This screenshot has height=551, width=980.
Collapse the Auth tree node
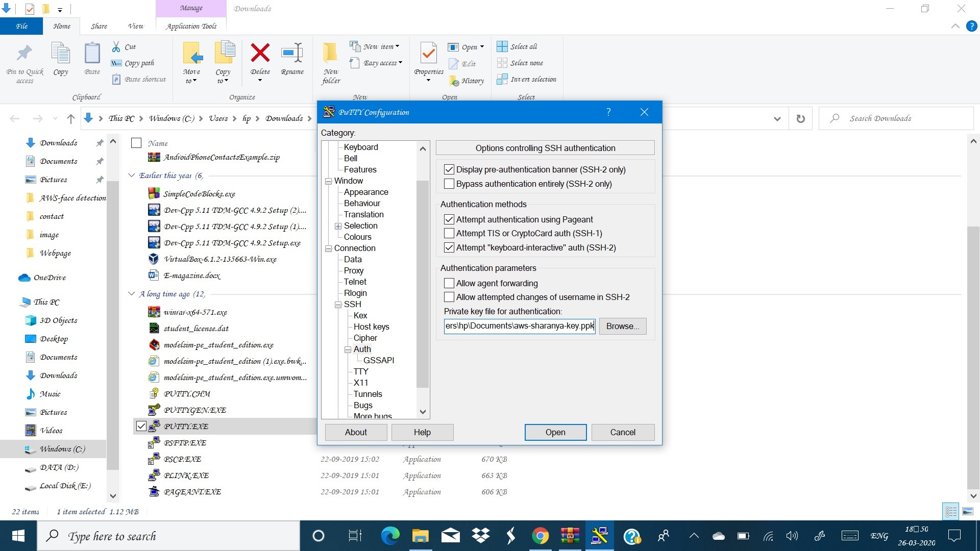click(348, 349)
